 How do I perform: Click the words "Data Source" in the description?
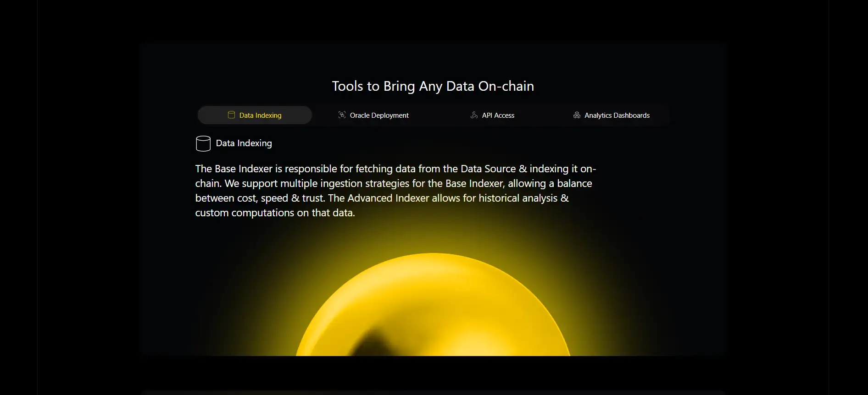(488, 169)
